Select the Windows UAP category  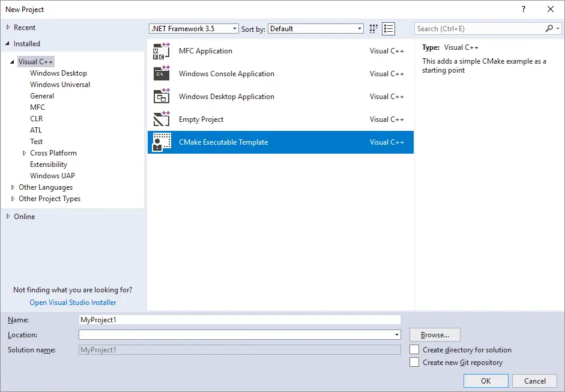click(52, 176)
